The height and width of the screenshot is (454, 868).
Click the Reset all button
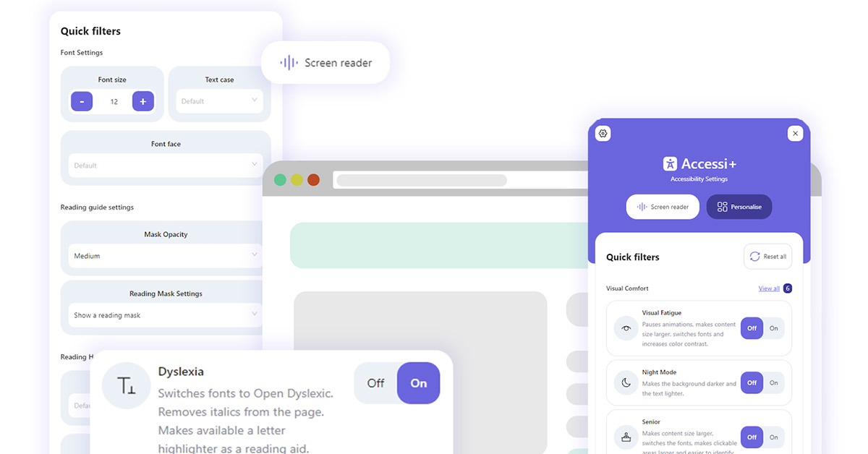768,257
